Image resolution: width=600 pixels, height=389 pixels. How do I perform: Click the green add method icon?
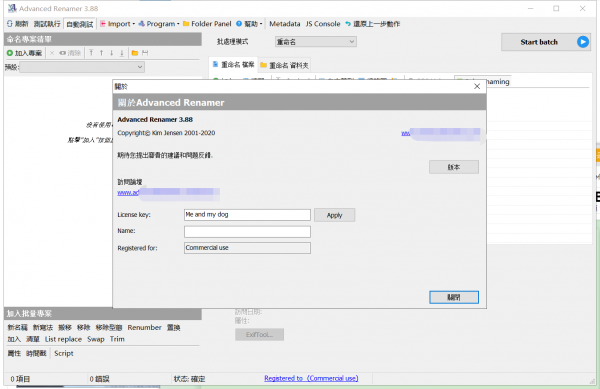(10, 53)
